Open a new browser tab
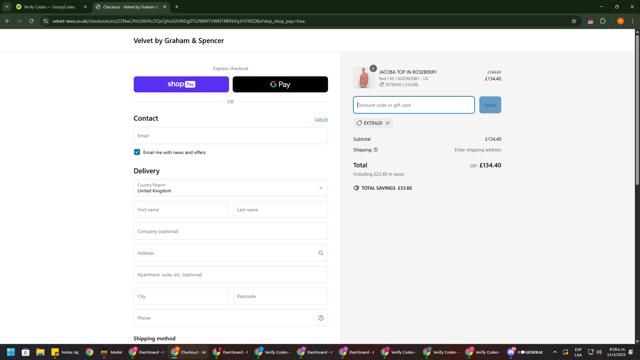The width and height of the screenshot is (640, 360). point(176,7)
